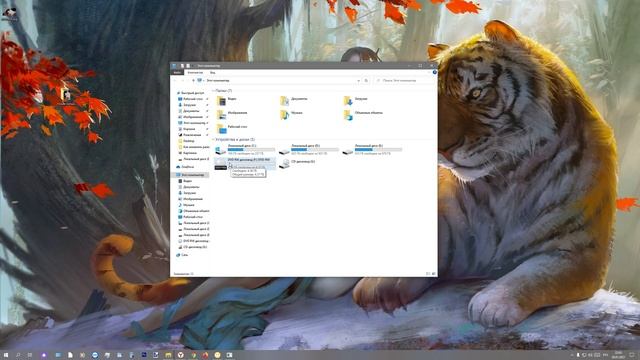Select the Локальный диск (C:) drive icon
Image resolution: width=640 pixels, height=360 pixels.
pyautogui.click(x=220, y=150)
